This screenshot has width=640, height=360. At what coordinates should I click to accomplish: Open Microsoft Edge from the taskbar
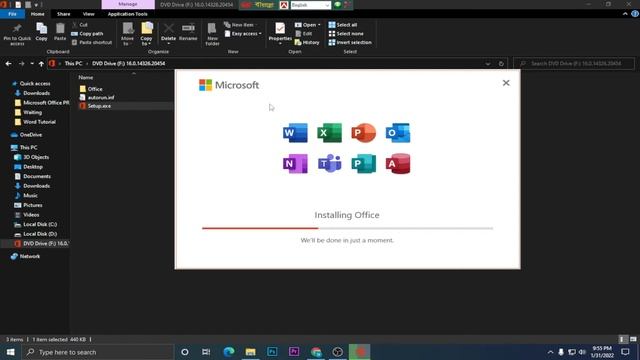[x=229, y=352]
